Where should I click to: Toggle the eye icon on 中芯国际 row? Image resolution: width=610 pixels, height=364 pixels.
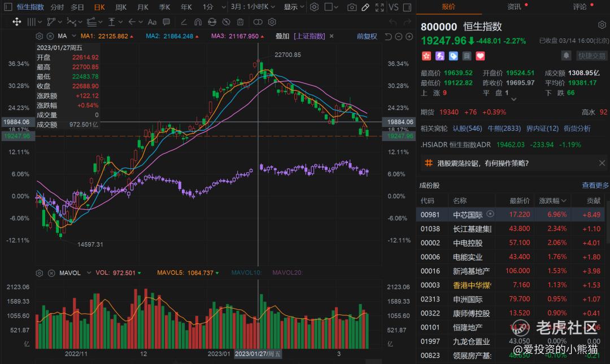click(x=490, y=213)
